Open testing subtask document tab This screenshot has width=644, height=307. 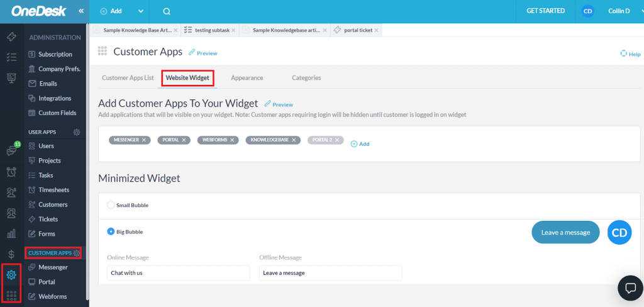pos(210,30)
